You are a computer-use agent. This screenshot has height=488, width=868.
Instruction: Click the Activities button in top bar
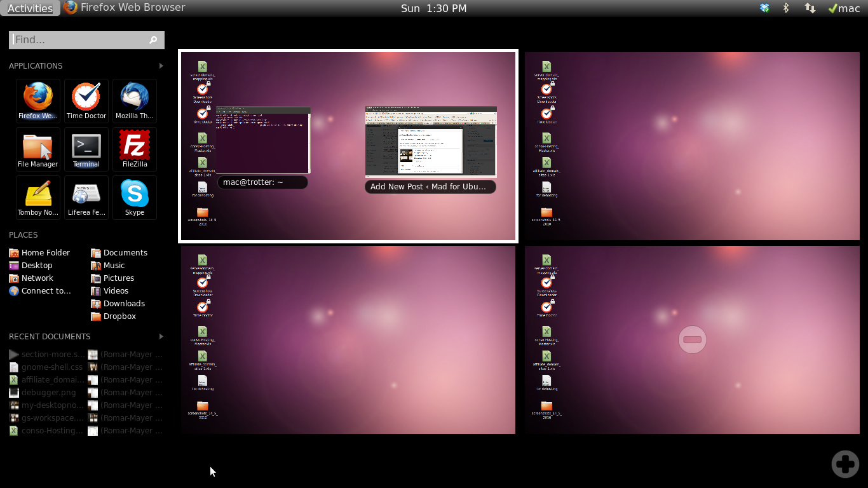(x=30, y=8)
